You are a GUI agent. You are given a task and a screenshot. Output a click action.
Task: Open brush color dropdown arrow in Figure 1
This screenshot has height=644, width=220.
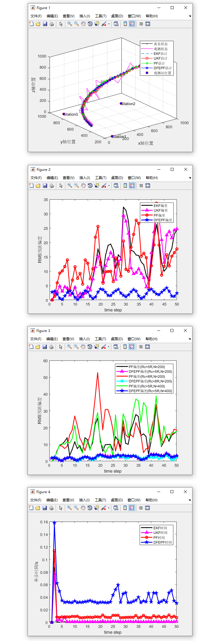coord(109,24)
